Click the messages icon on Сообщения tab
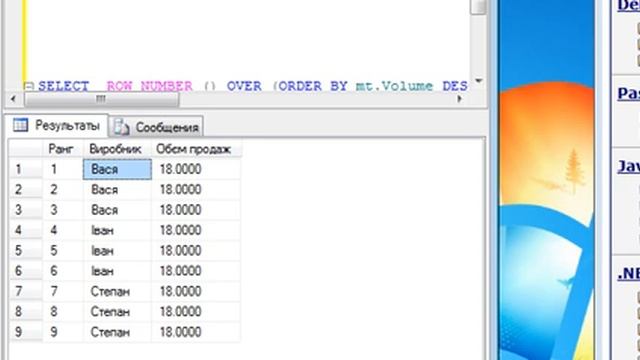This screenshot has height=360, width=640. [x=122, y=127]
